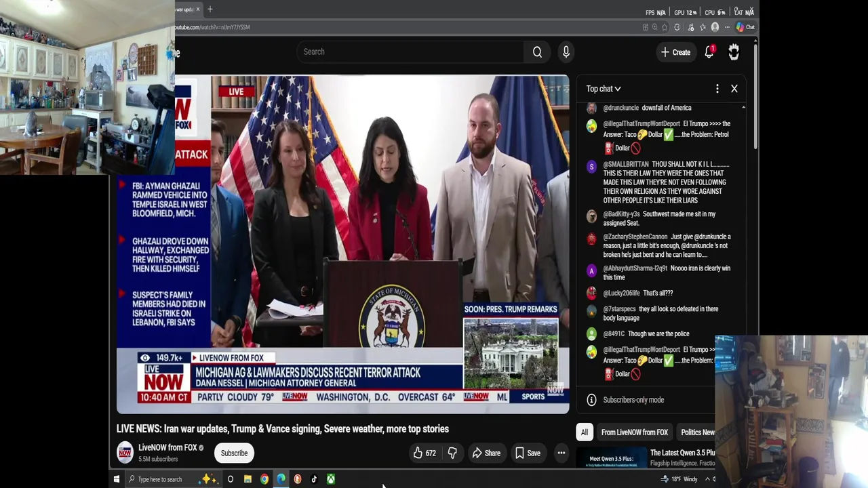Click the @7starspecs chat username
The width and height of the screenshot is (868, 488).
pos(619,309)
